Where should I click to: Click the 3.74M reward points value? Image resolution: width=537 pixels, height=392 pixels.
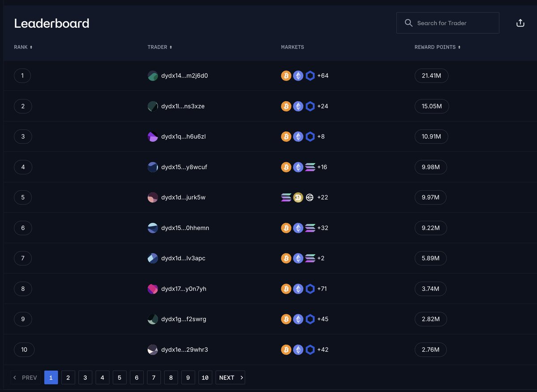point(430,289)
